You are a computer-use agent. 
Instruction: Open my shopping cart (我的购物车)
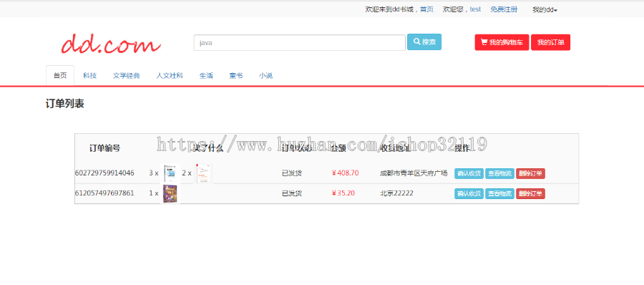[x=502, y=42]
